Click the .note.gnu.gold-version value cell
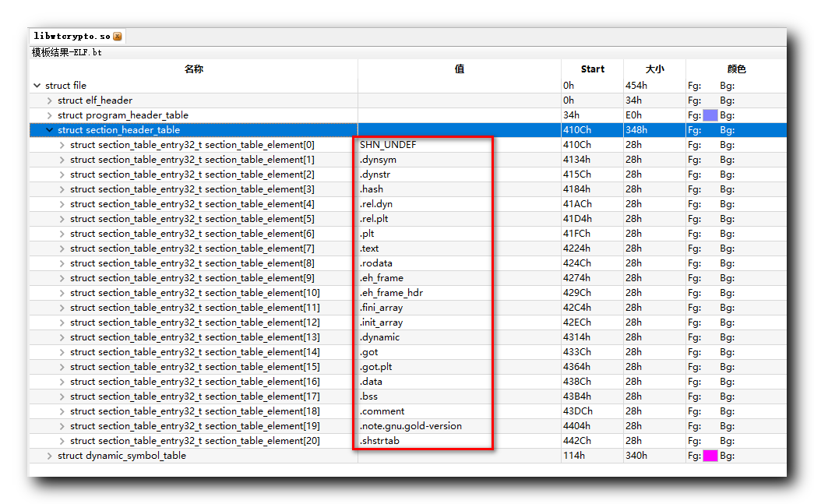The height and width of the screenshot is (504, 814). click(460, 426)
